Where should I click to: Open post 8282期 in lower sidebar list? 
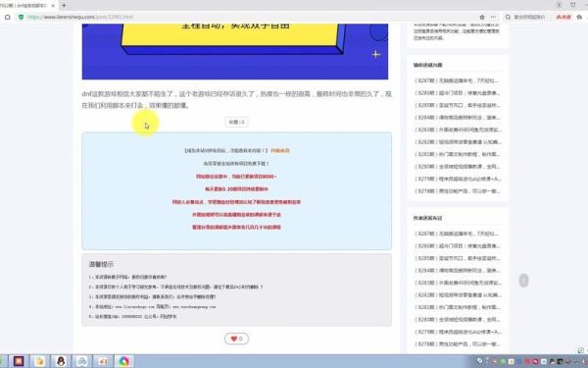pyautogui.click(x=457, y=295)
